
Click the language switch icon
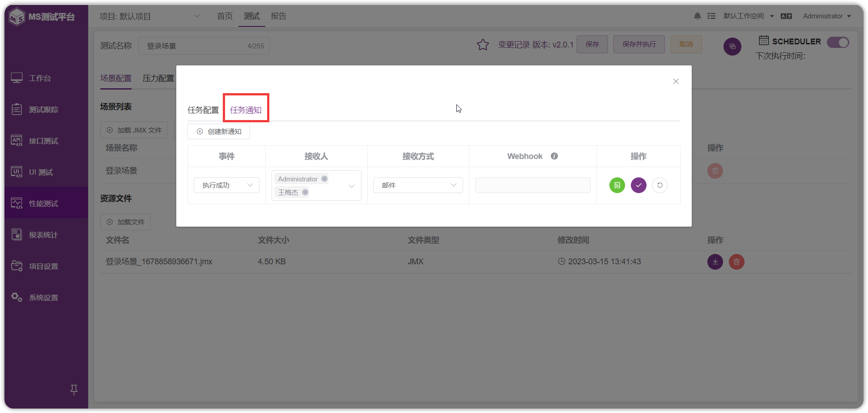click(786, 16)
